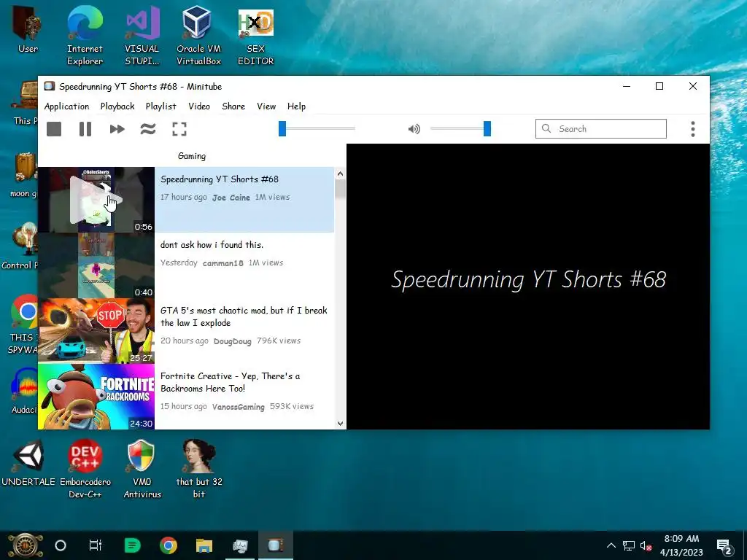Click the Minitube window title icon

click(49, 86)
